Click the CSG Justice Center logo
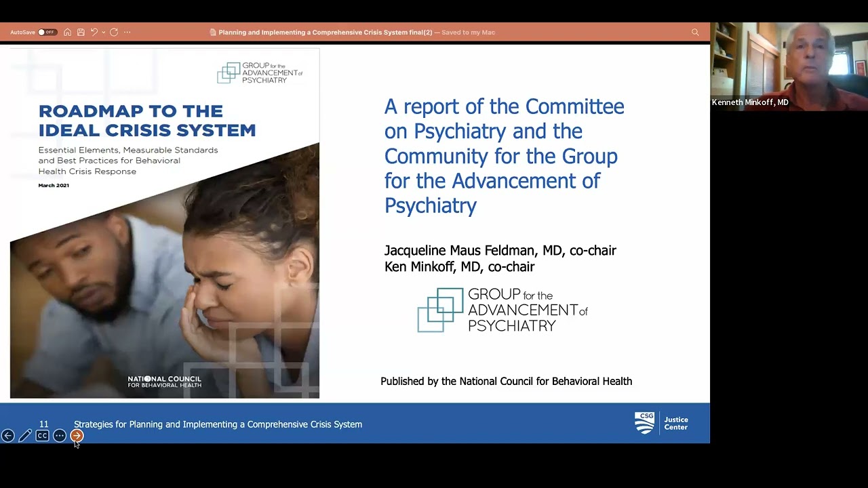This screenshot has width=868, height=488. (x=661, y=423)
